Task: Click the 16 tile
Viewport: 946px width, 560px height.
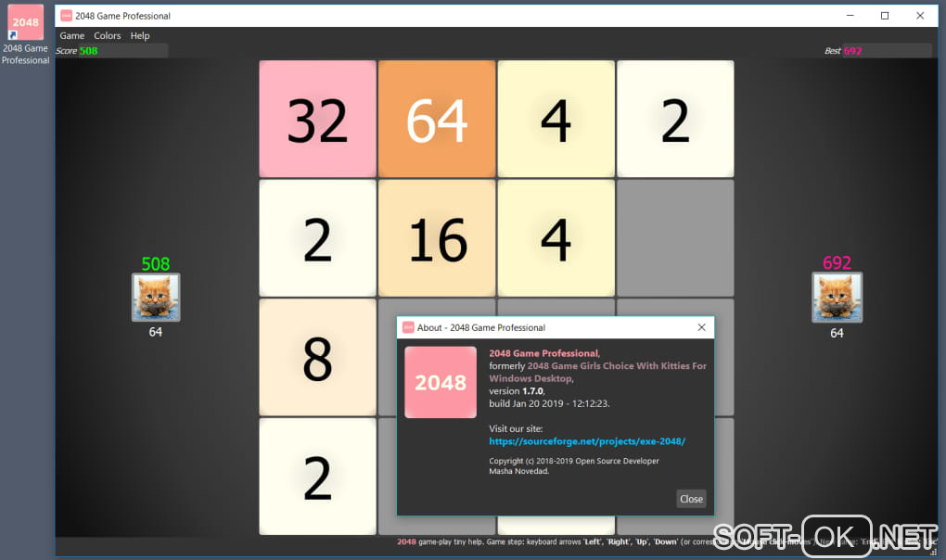Action: (x=437, y=238)
